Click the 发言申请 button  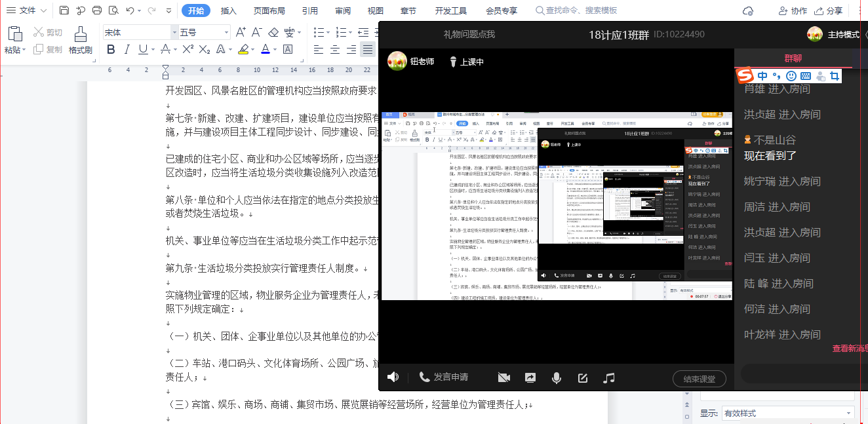pos(444,377)
